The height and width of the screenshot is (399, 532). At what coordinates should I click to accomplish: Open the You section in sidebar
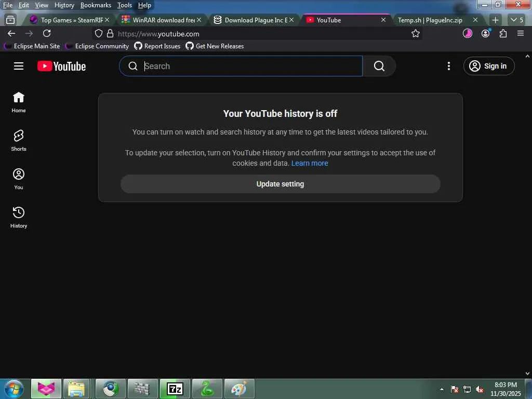pyautogui.click(x=19, y=179)
